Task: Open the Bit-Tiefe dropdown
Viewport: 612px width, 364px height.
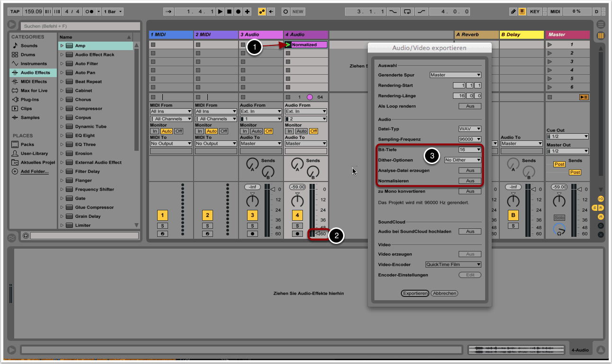Action: (x=470, y=150)
